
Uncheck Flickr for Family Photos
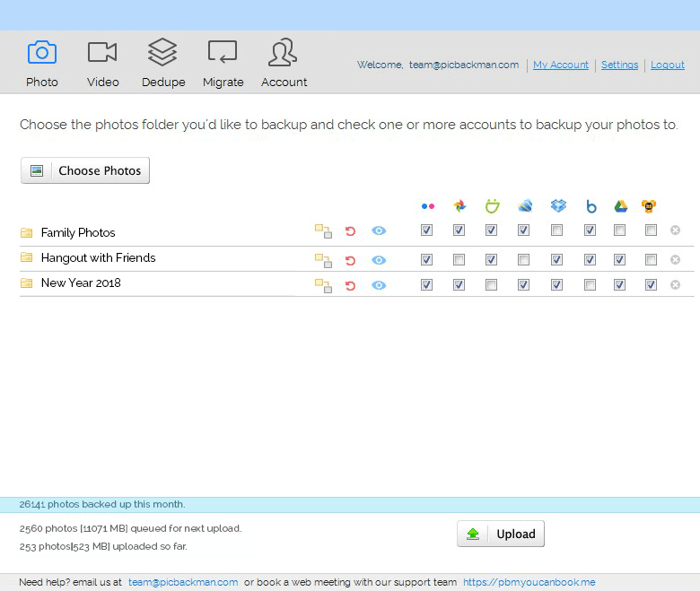(427, 230)
